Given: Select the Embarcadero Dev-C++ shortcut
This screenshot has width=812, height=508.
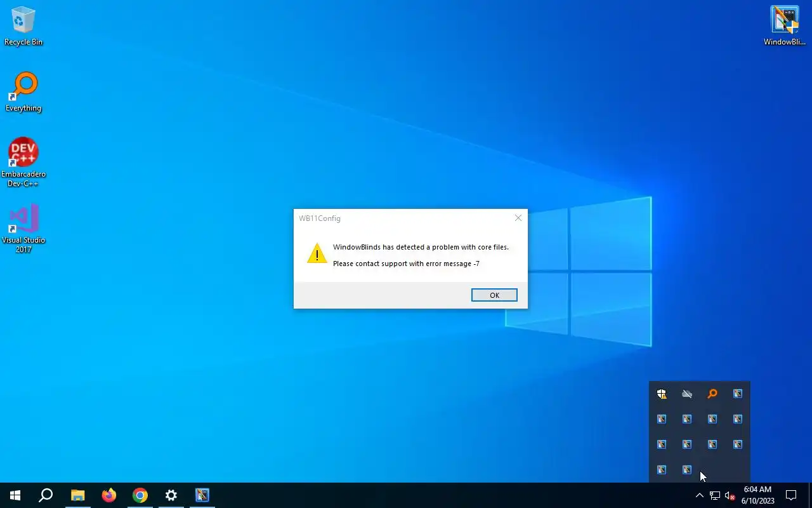Looking at the screenshot, I should (23, 162).
